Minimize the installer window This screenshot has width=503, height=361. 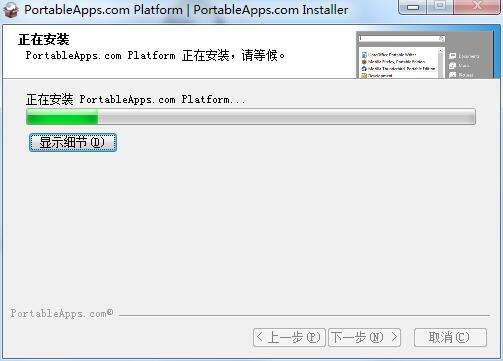pos(413,7)
